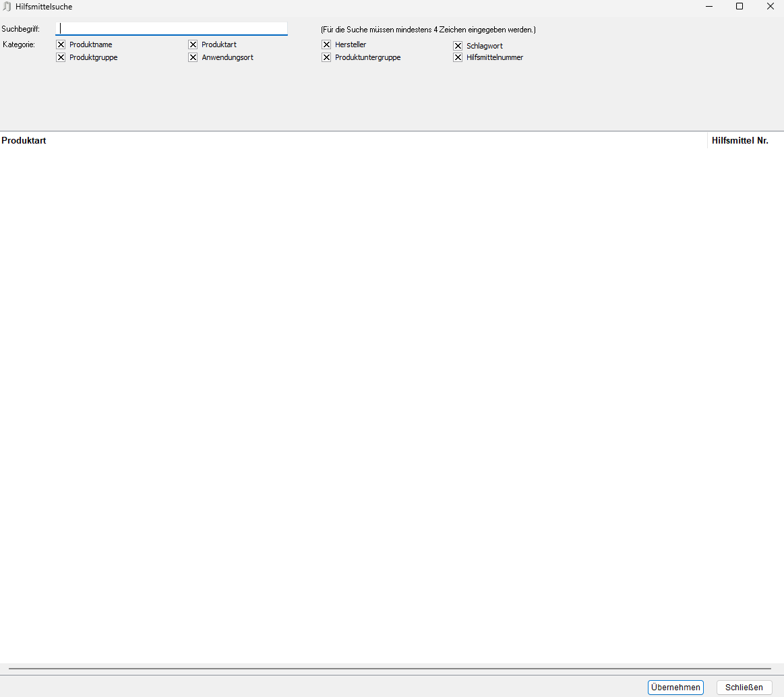Click the hint about minimum 4 Zeichen
784x697 pixels.
click(x=428, y=29)
